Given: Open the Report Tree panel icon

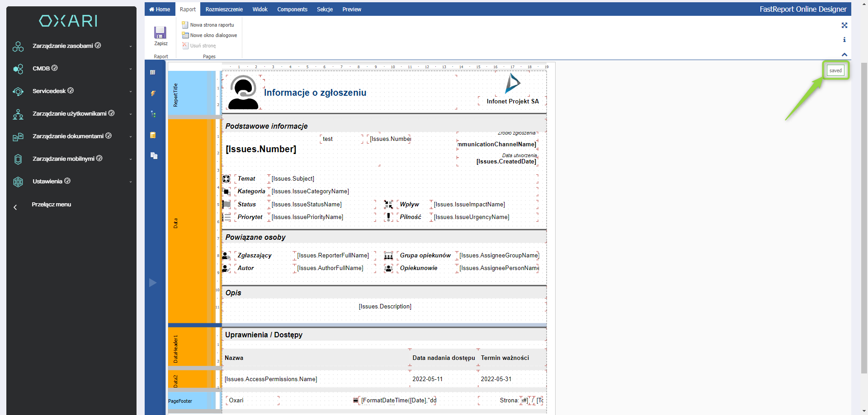Looking at the screenshot, I should [x=153, y=114].
